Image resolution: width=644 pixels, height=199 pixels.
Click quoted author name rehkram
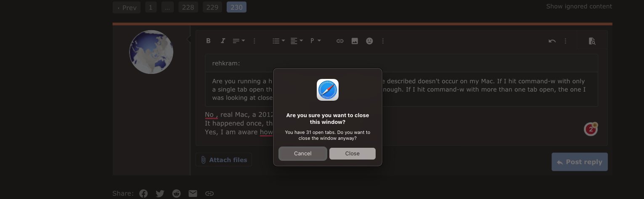pyautogui.click(x=226, y=63)
